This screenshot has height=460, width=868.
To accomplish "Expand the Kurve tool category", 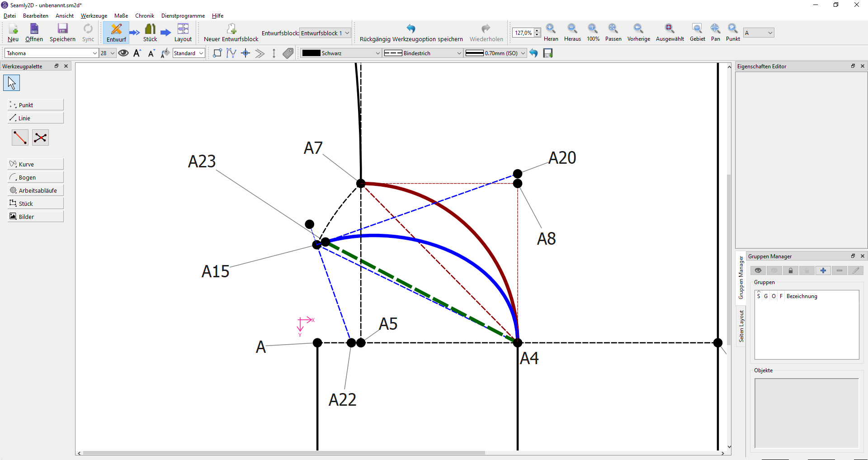I will 35,164.
